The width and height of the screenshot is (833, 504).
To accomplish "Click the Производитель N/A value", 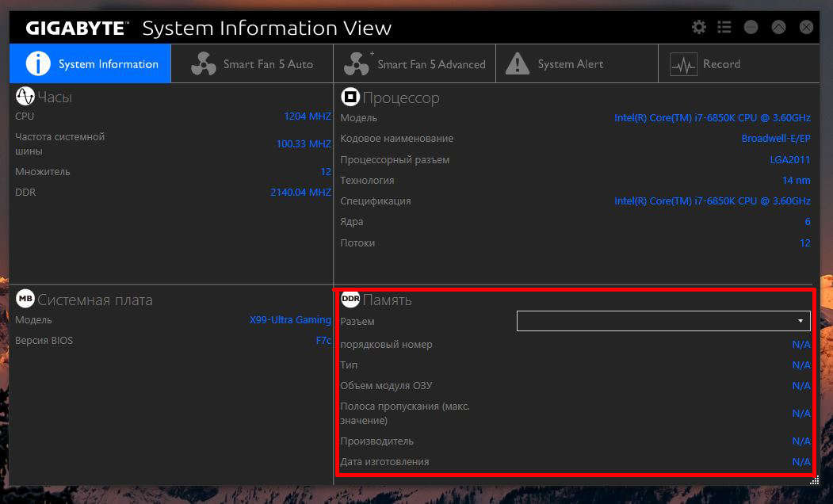I will (x=801, y=441).
